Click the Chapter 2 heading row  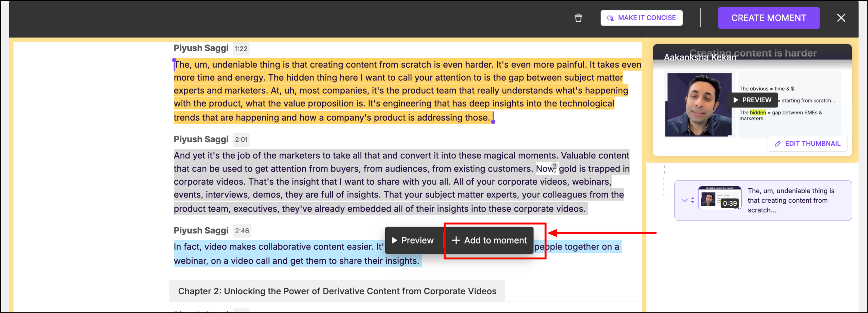click(x=337, y=291)
